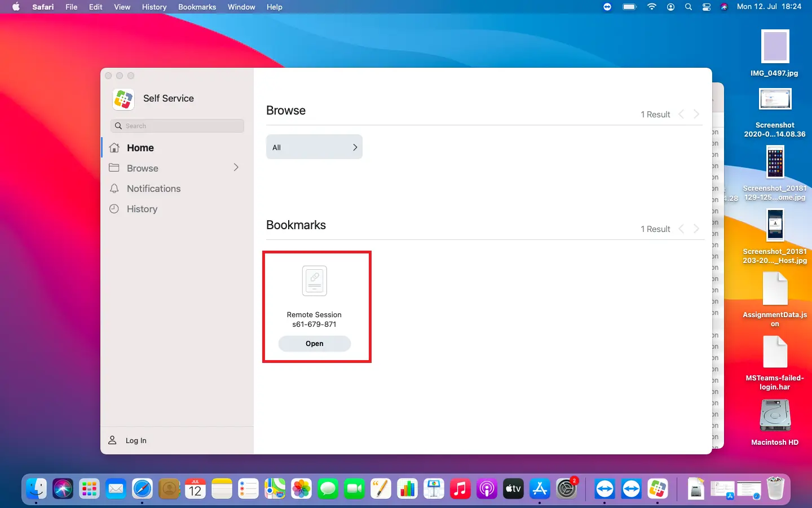Select AssignmentData.json desktop file
This screenshot has width=812, height=508.
(x=775, y=300)
